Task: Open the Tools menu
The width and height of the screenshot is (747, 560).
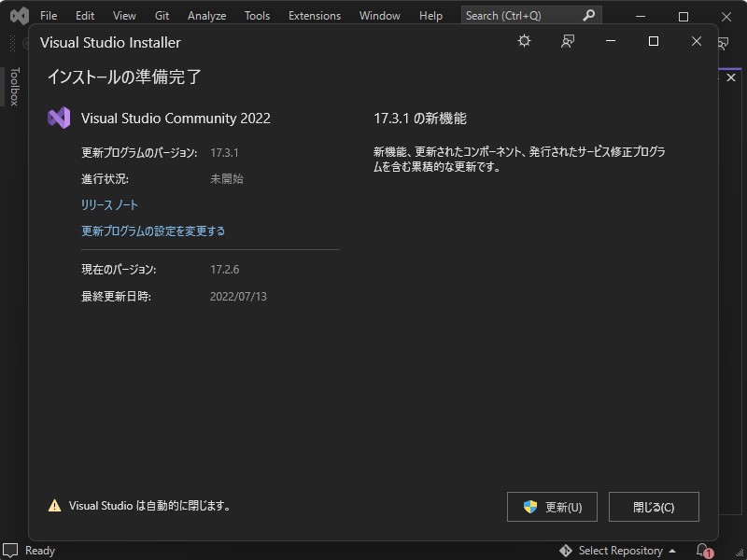Action: (257, 15)
